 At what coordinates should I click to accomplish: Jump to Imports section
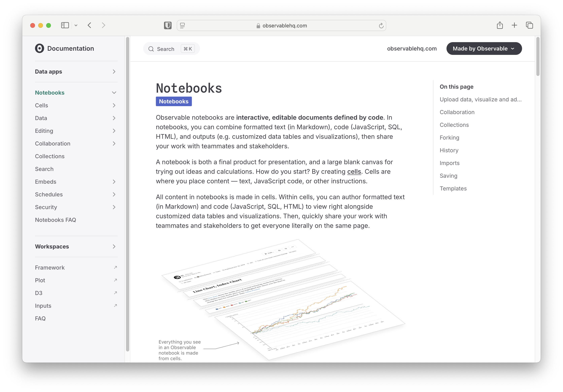pyautogui.click(x=449, y=163)
